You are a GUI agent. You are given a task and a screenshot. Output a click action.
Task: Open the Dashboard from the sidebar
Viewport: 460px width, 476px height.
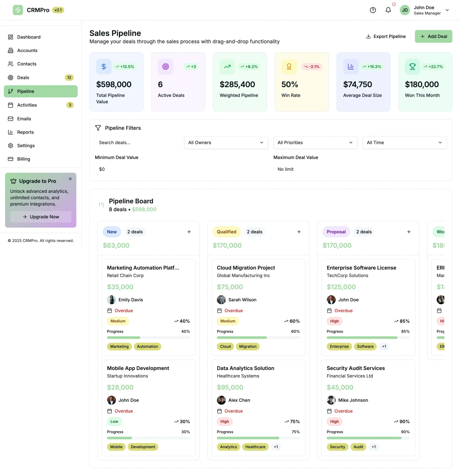[x=29, y=37]
